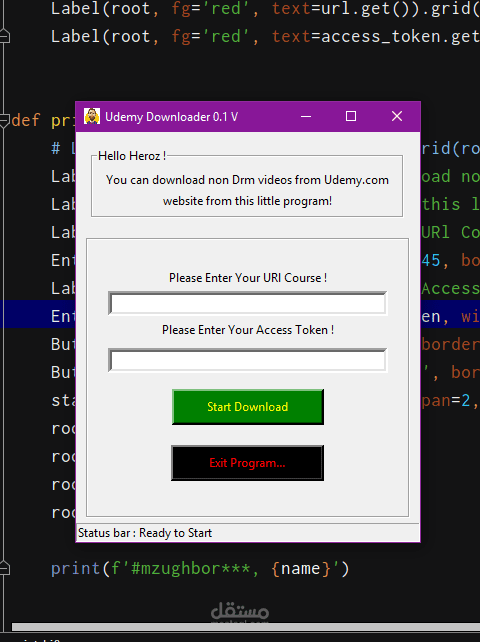Viewport: 480px width, 642px height.
Task: Click the editor horizontal scrollbar
Action: [246, 627]
